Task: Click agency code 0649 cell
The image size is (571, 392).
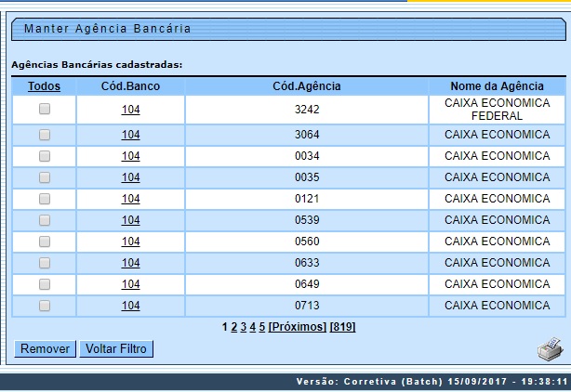Action: (307, 284)
